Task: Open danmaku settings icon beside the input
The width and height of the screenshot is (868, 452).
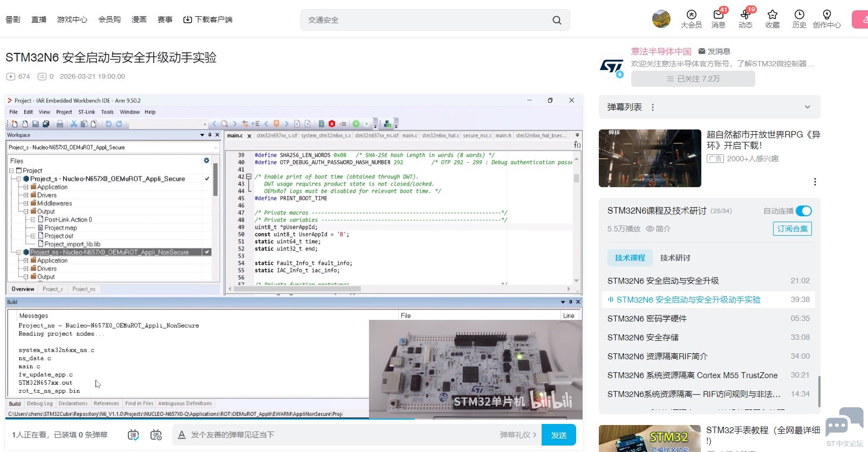Action: point(156,435)
